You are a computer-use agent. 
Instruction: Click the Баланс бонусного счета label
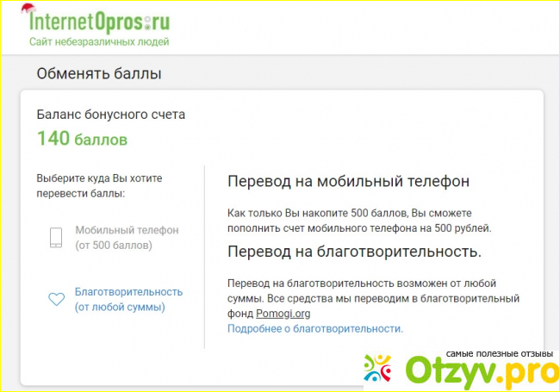pyautogui.click(x=110, y=114)
